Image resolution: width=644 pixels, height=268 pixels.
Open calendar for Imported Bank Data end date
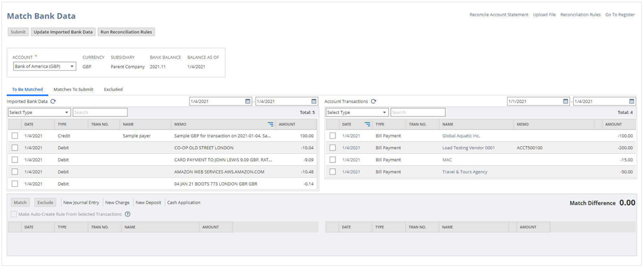(314, 102)
